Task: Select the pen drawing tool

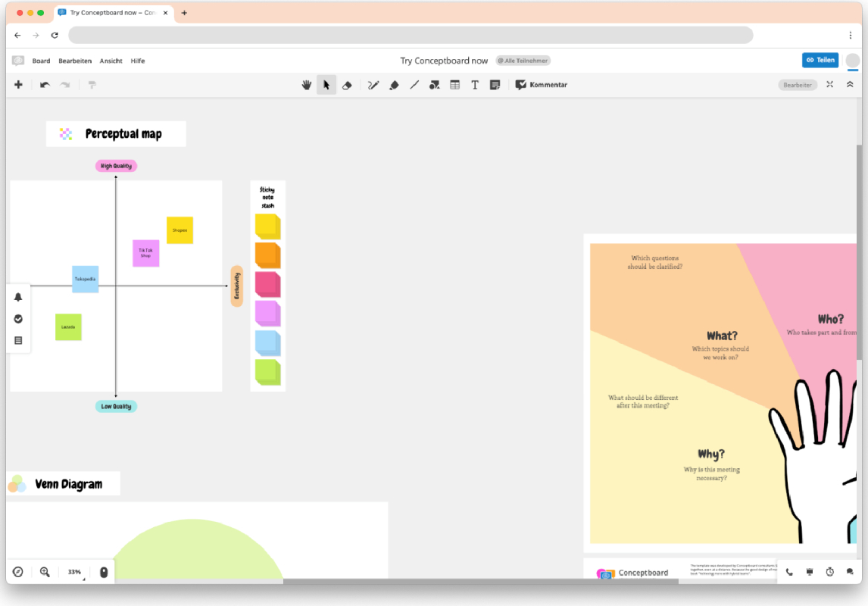Action: [x=373, y=85]
